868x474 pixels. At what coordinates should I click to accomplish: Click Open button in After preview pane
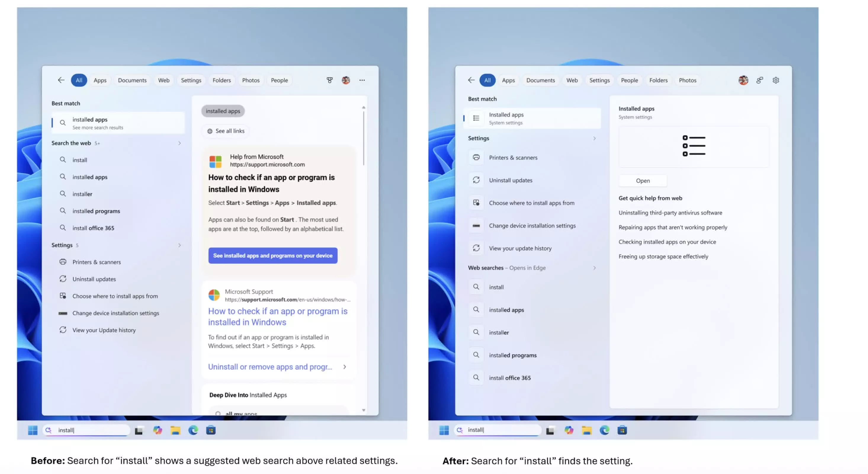click(x=643, y=181)
